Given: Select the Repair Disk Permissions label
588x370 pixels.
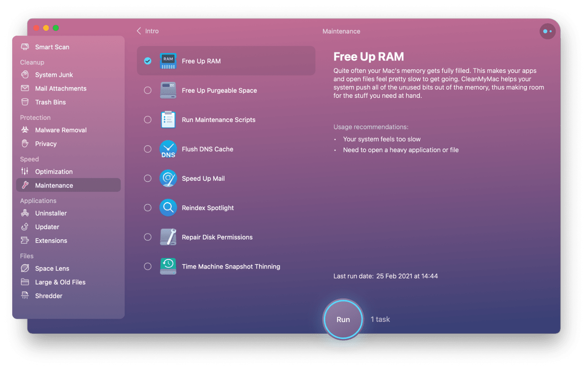Looking at the screenshot, I should [x=217, y=237].
